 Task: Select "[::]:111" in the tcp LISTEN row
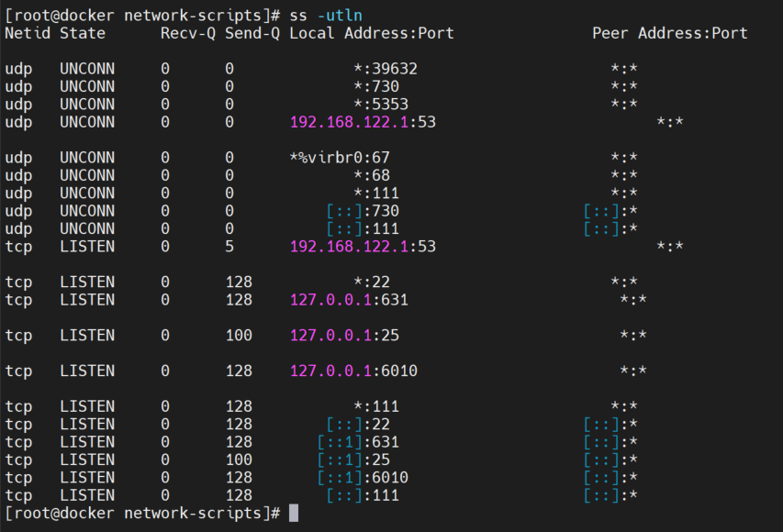click(363, 495)
